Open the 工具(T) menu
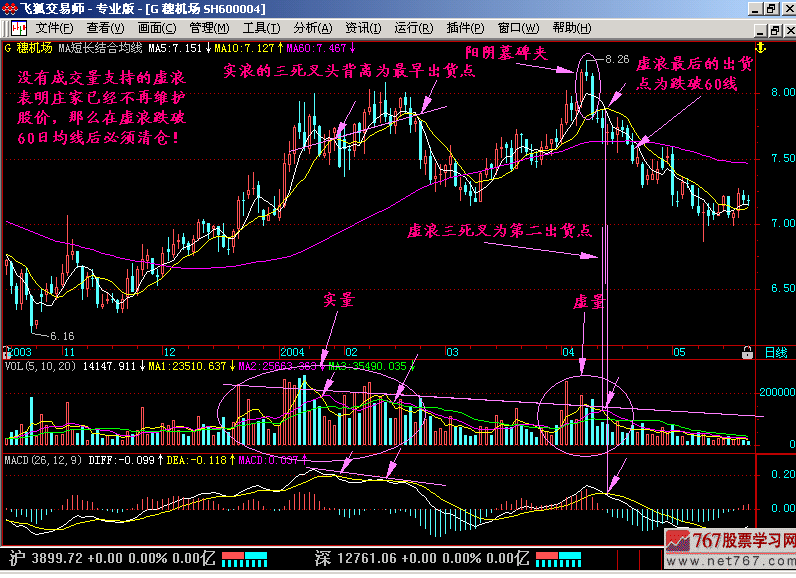 click(262, 28)
